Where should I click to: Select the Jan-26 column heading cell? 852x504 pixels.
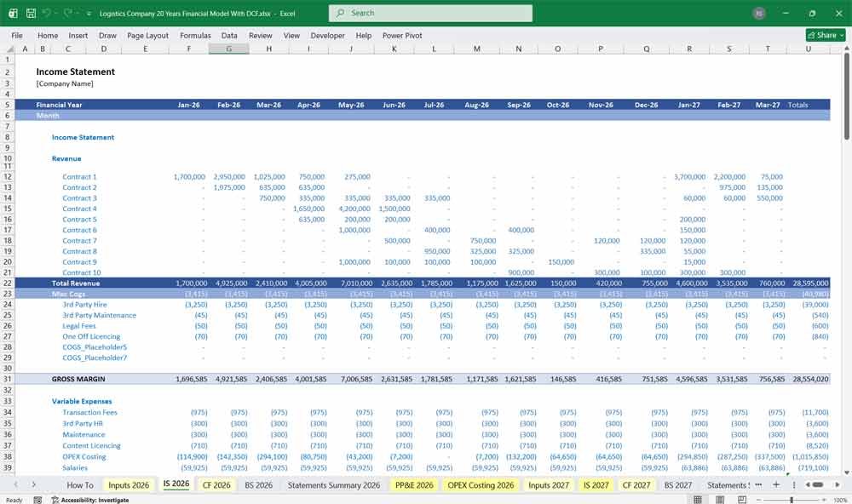click(x=188, y=105)
